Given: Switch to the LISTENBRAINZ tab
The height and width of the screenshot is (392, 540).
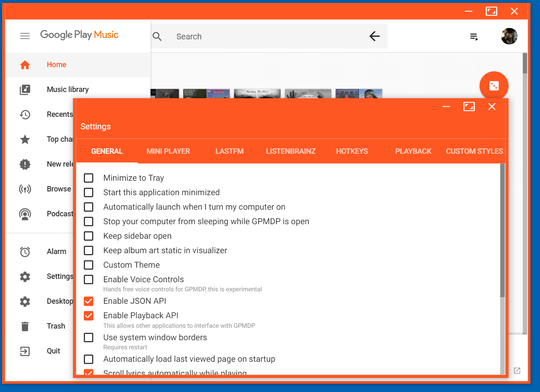Looking at the screenshot, I should click(x=291, y=151).
